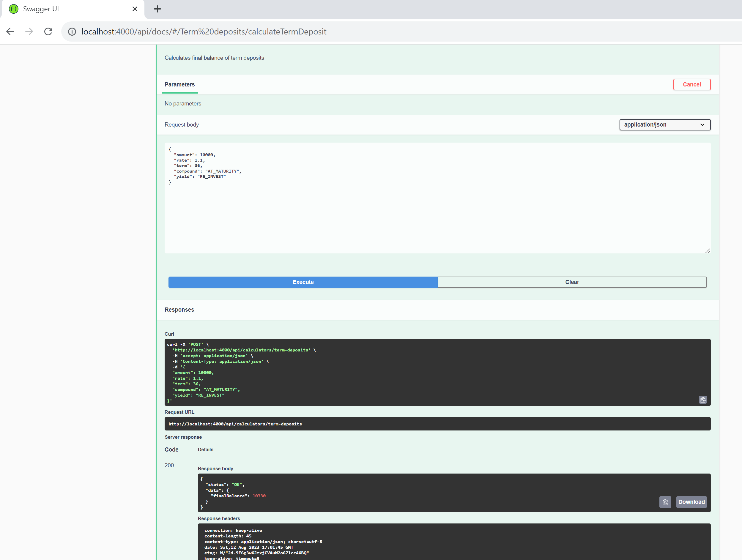Copy the response body JSON
Screen dimensions: 742x560
tap(666, 502)
